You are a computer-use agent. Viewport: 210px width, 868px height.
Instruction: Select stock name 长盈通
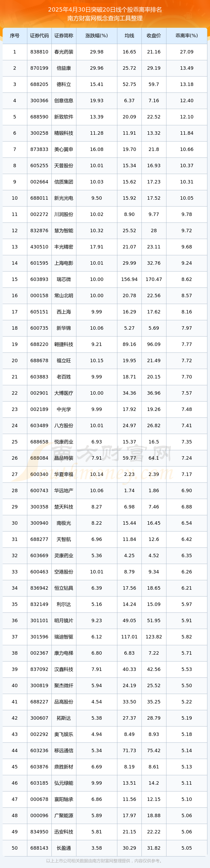point(64,848)
